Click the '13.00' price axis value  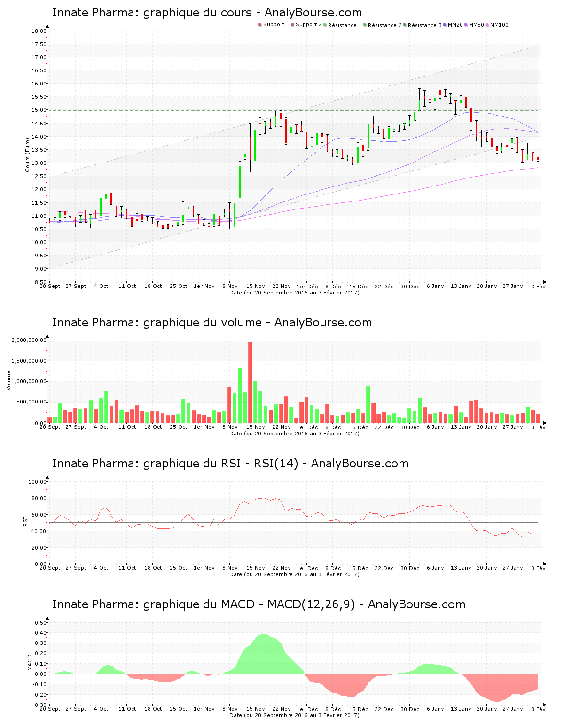point(39,163)
